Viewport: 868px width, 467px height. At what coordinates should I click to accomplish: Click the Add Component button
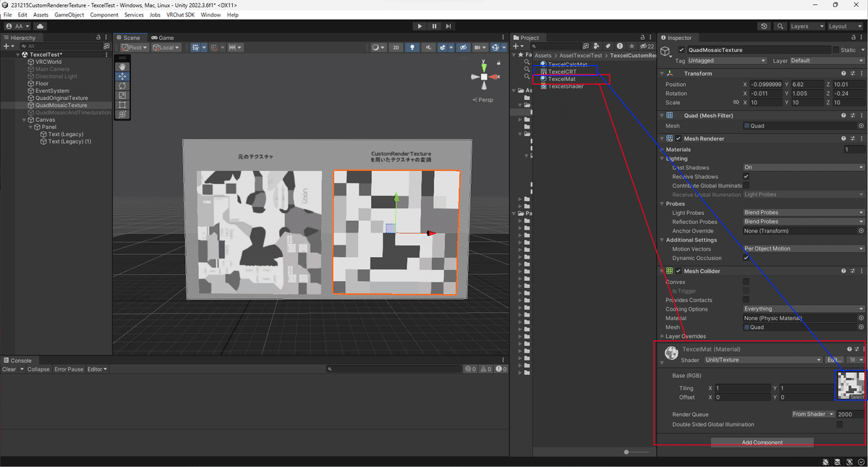tap(762, 442)
